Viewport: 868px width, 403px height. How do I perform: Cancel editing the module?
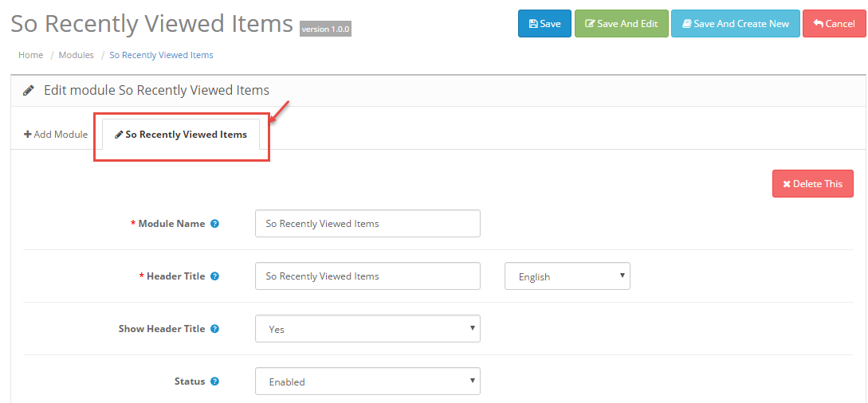[x=834, y=24]
